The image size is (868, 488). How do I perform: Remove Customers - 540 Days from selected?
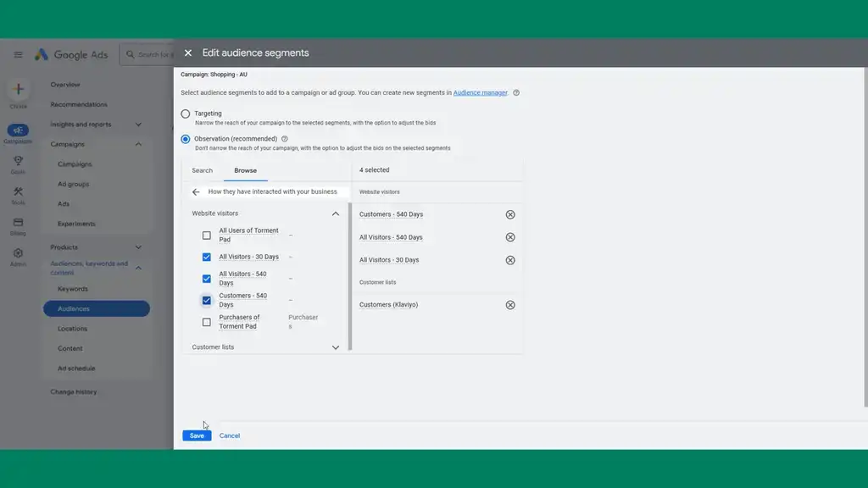(x=510, y=214)
